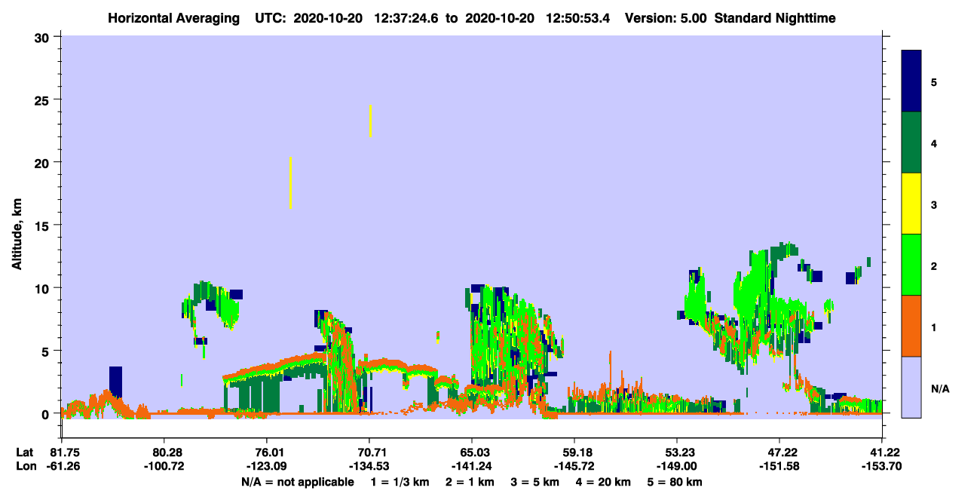980x503 pixels.
Task: Click the lavender N/A colorbar swatch
Action: pyautogui.click(x=911, y=387)
